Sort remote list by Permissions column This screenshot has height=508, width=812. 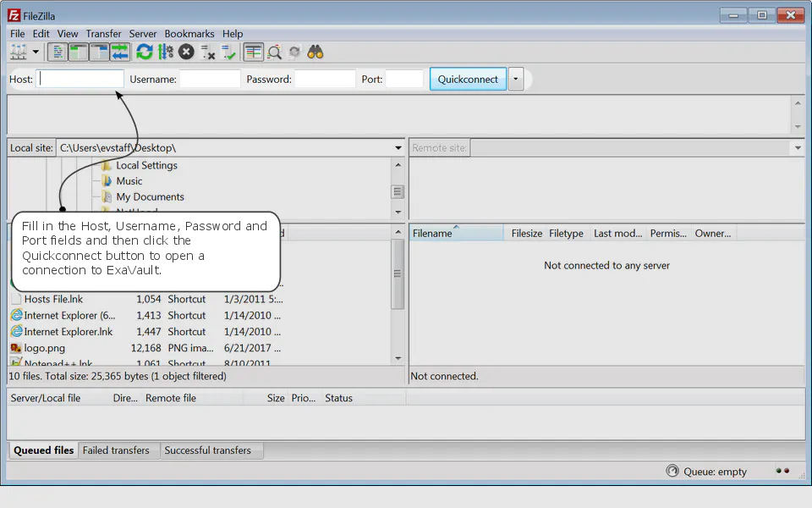point(668,234)
